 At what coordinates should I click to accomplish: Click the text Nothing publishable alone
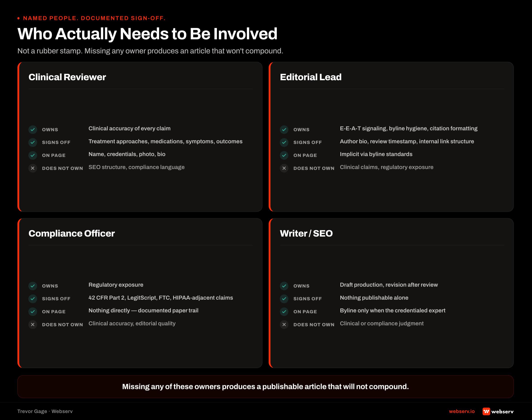pyautogui.click(x=374, y=298)
